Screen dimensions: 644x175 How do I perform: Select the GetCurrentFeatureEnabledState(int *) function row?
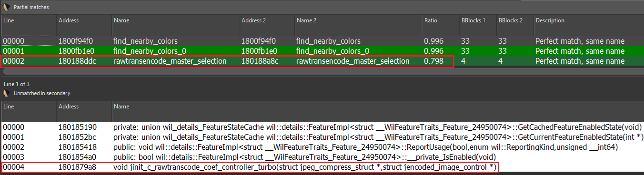point(322,137)
